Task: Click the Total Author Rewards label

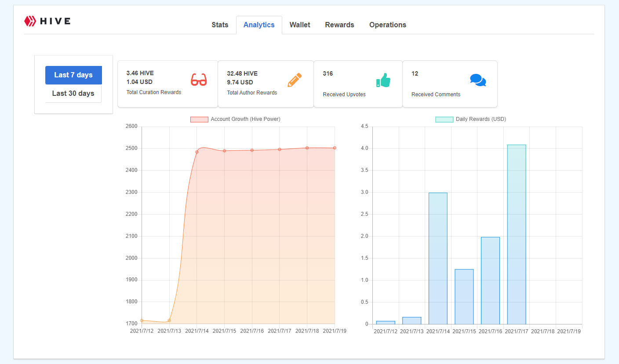Action: (252, 93)
